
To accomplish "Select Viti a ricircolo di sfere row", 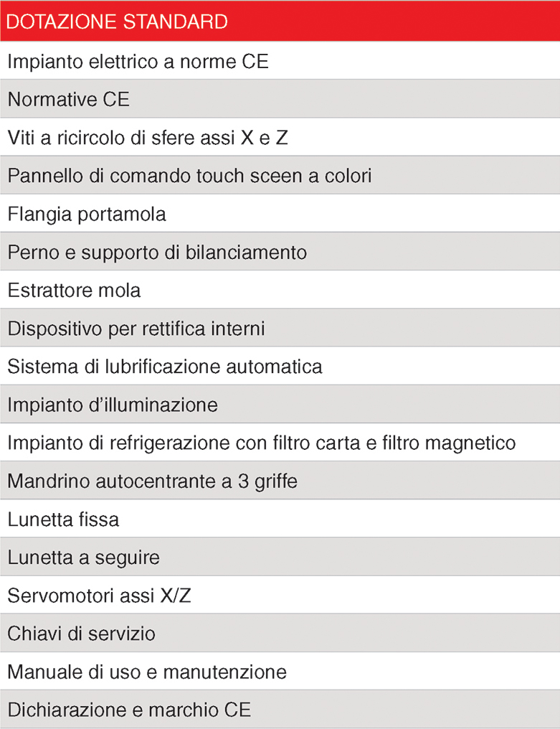I will pos(280,136).
